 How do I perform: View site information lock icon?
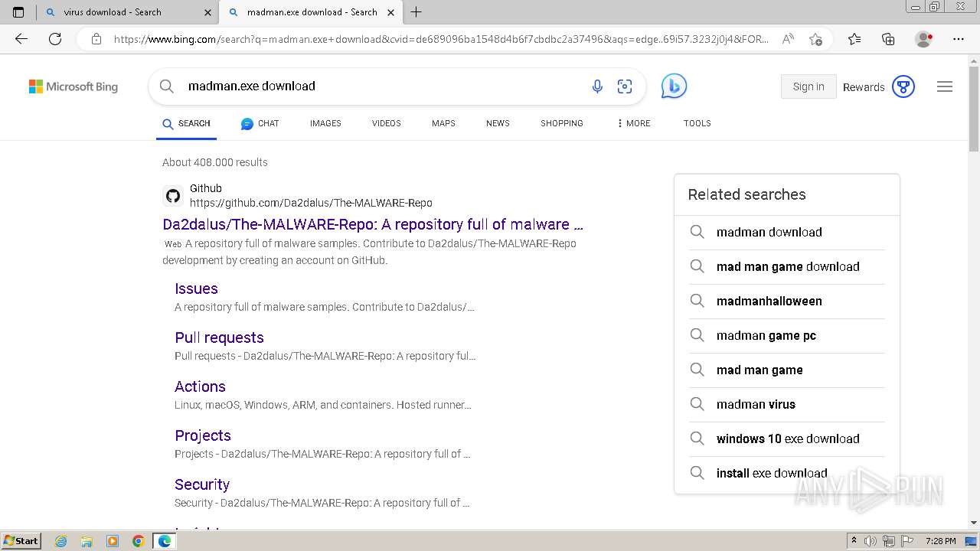(96, 39)
